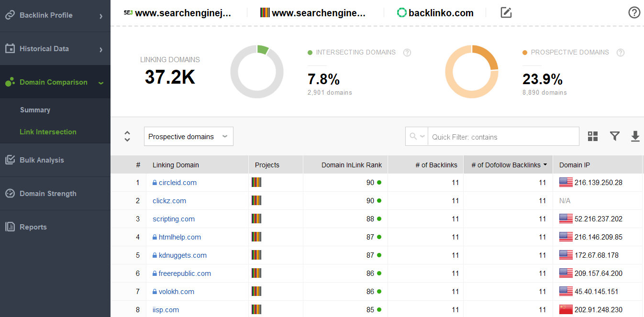Image resolution: width=644 pixels, height=317 pixels.
Task: Open the Bulk Analysis section
Action: click(55, 160)
